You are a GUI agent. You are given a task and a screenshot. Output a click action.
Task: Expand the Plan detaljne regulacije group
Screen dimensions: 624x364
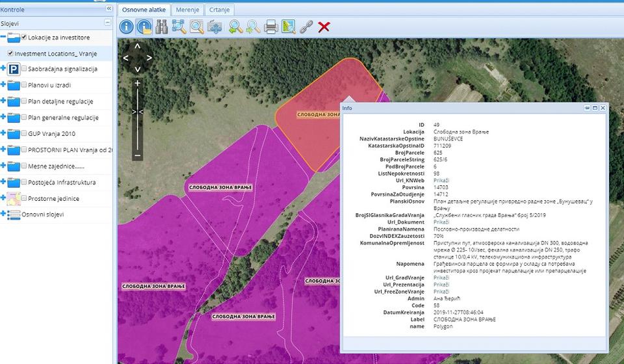coord(3,101)
